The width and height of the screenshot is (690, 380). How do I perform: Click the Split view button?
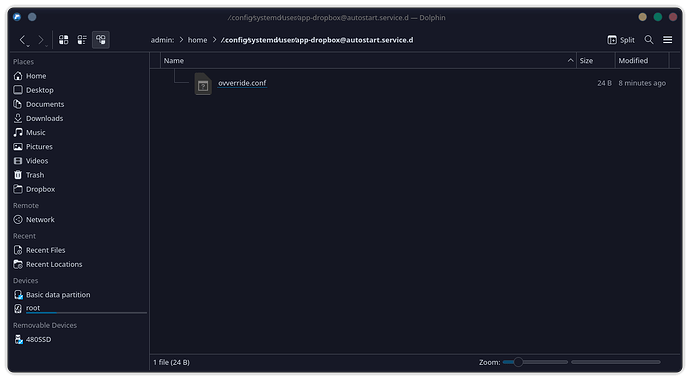621,40
